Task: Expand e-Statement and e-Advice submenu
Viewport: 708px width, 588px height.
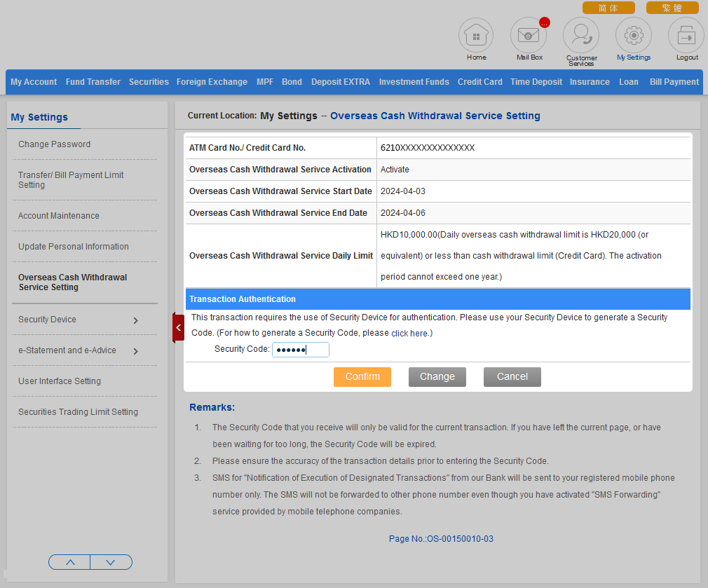Action: click(135, 351)
